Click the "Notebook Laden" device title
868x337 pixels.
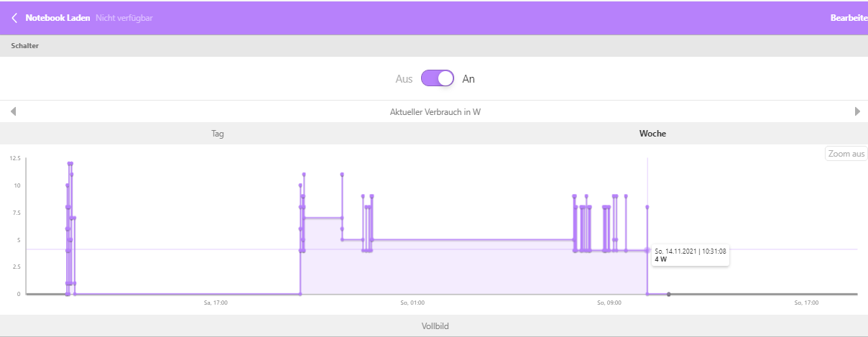coord(57,17)
